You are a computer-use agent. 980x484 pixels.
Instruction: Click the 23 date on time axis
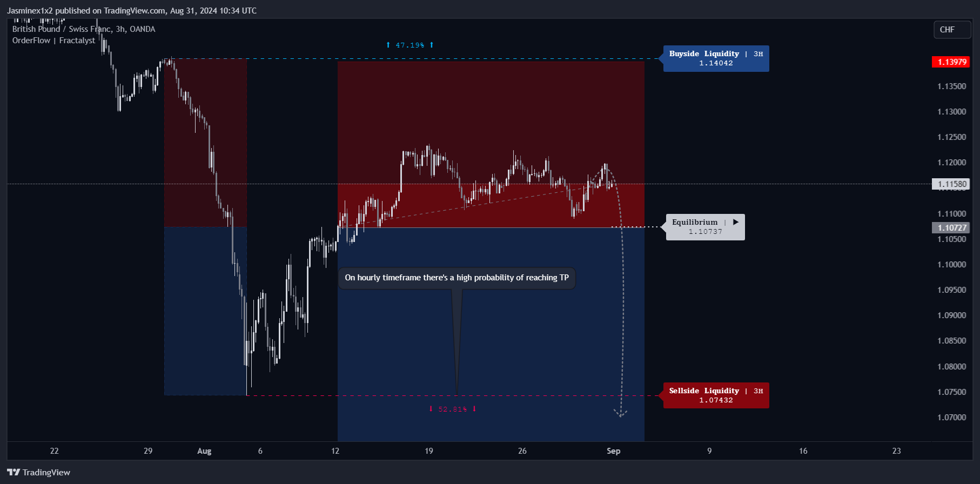897,451
